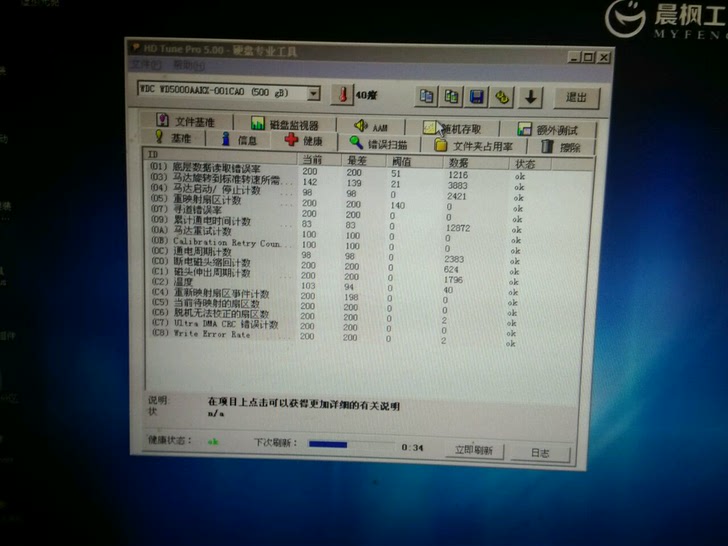Switch to the 错误扫描 tab

coord(378,143)
